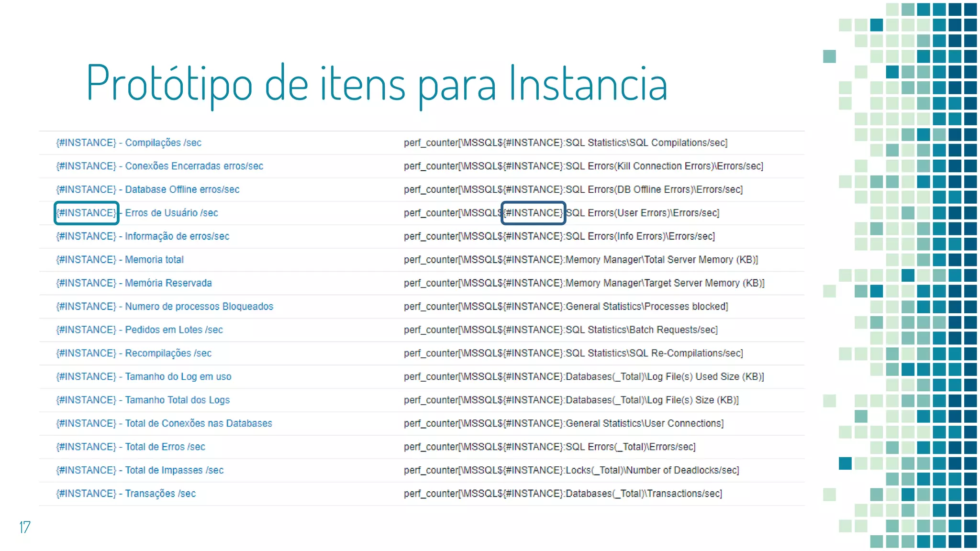Select the DB Offline Errors key text
The image size is (980, 551).
tap(573, 189)
